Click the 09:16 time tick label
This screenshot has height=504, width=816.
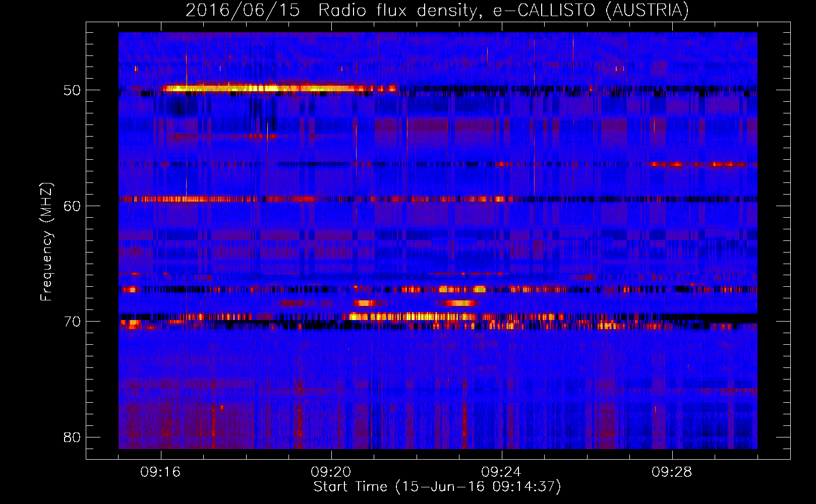coord(161,472)
